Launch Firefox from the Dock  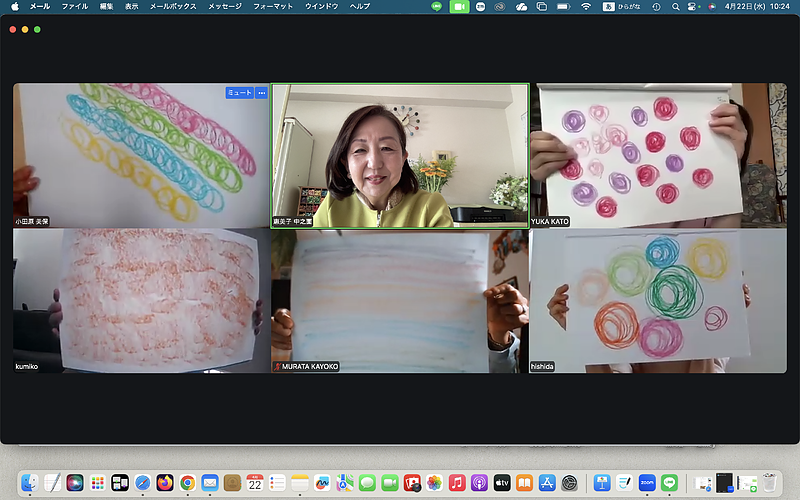click(165, 482)
